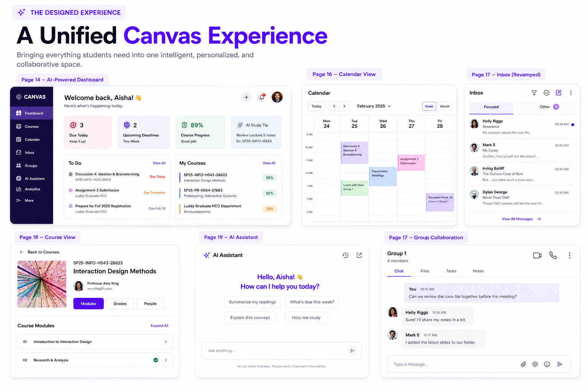Insert emoji in group chat message
This screenshot has width=588, height=392.
[547, 364]
